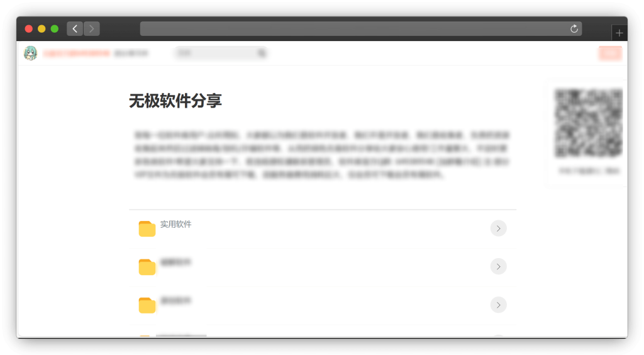
Task: Expand the 实用软件 row chevron
Action: (498, 228)
